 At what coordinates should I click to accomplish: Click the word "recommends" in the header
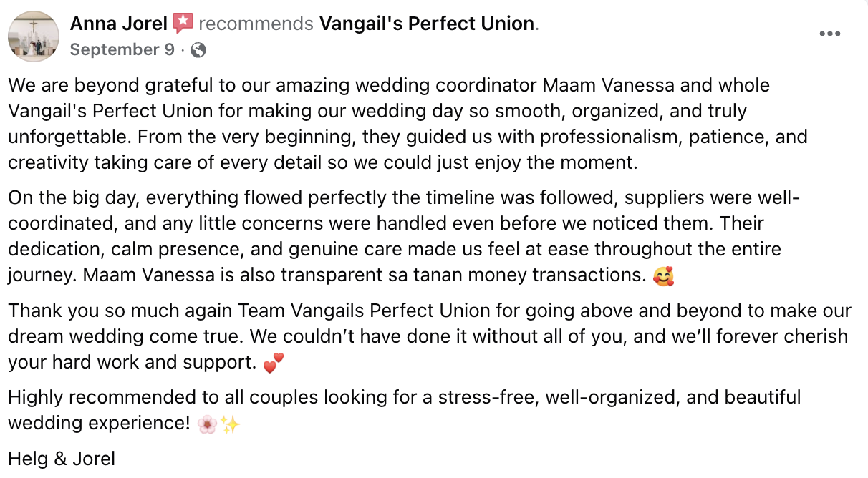pos(256,24)
